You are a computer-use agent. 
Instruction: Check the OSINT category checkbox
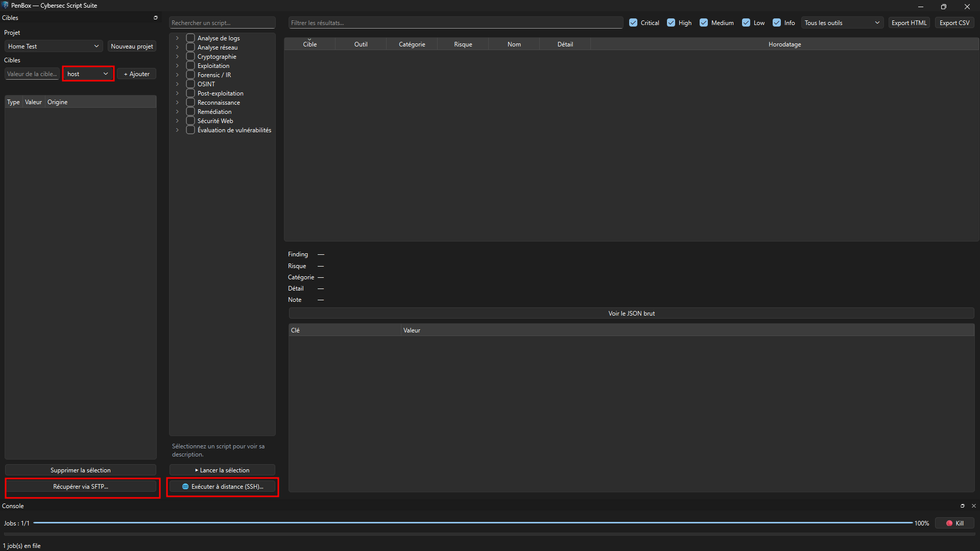coord(190,84)
